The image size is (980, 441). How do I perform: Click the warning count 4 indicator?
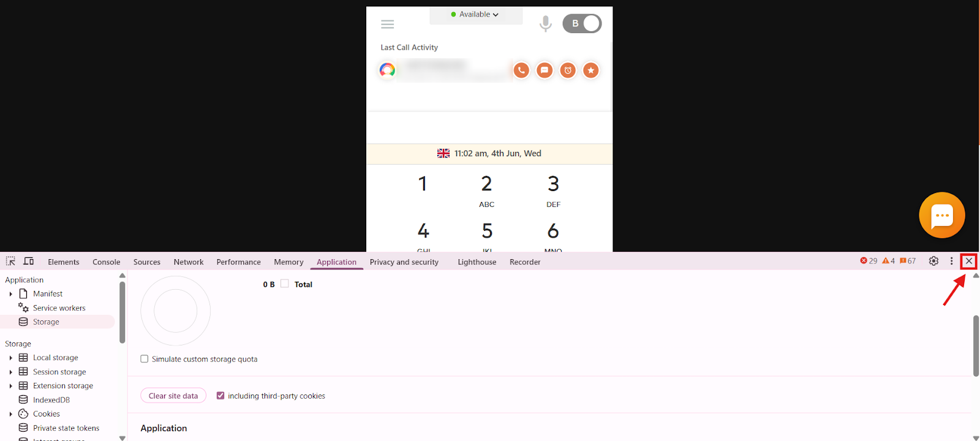(889, 261)
